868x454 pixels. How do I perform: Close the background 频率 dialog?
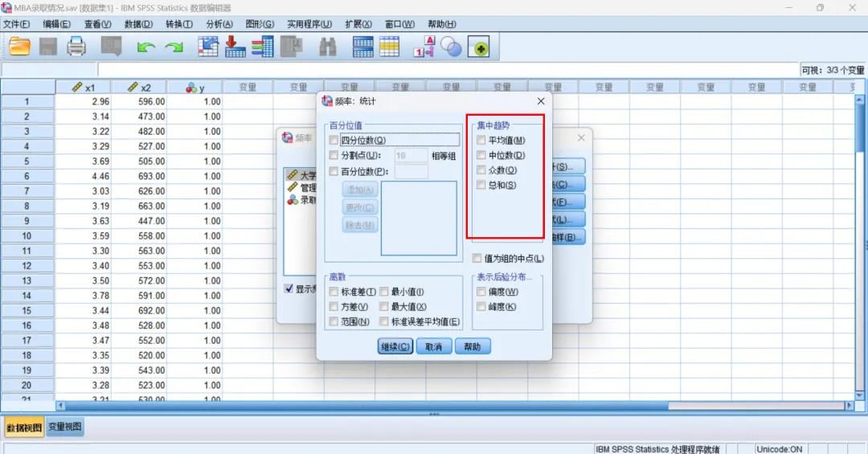(581, 138)
